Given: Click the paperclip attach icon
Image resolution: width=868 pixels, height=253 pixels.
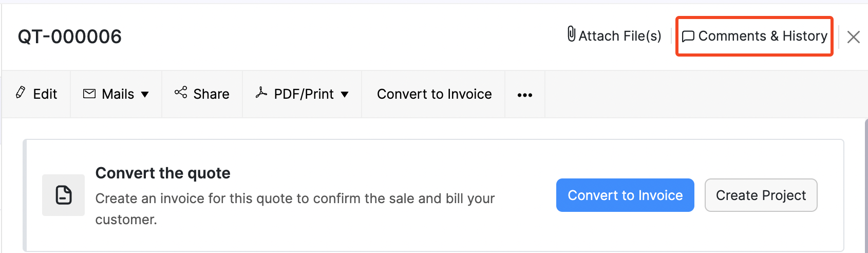Looking at the screenshot, I should pyautogui.click(x=571, y=34).
